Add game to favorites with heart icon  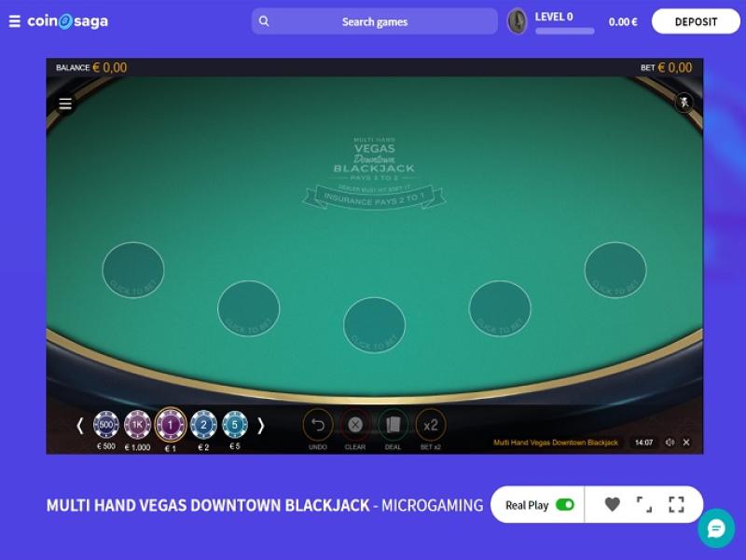(613, 504)
